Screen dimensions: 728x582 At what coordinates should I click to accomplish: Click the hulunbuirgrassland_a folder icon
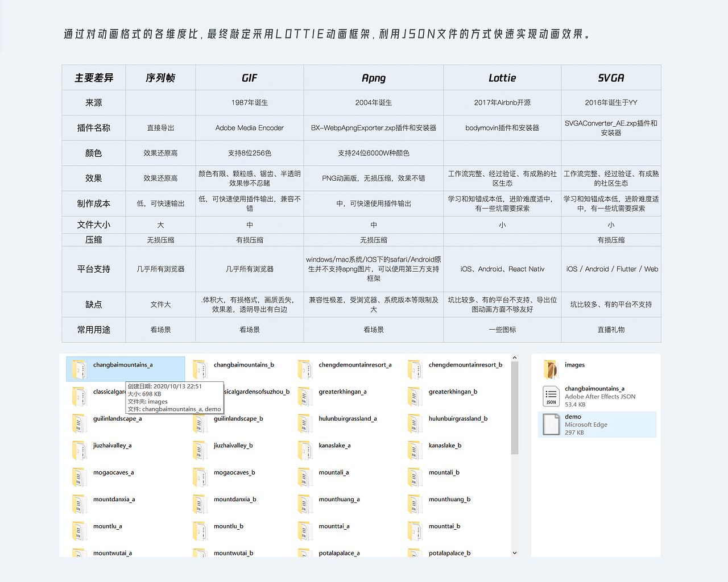point(305,423)
